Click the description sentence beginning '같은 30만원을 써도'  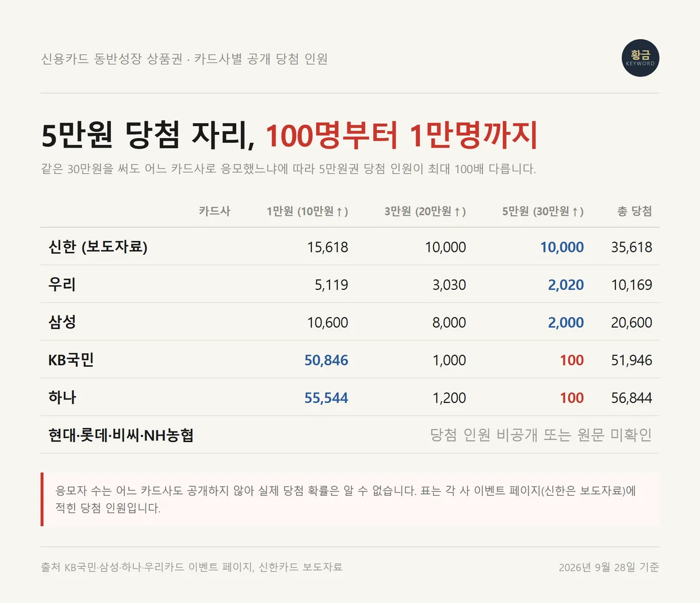[288, 169]
